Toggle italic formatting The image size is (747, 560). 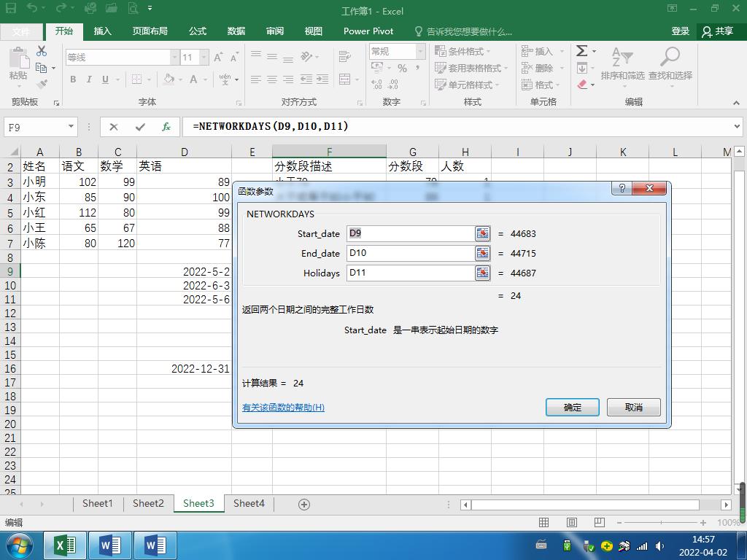point(88,79)
